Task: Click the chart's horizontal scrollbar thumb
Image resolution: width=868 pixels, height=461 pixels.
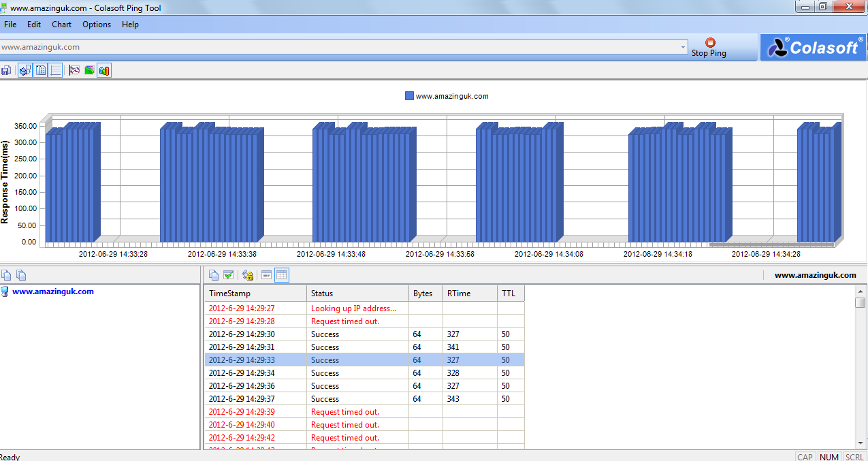Action: click(x=771, y=244)
